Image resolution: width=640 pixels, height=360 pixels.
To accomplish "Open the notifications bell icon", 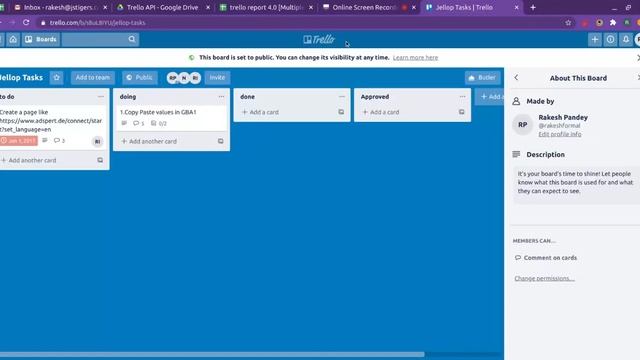I will [626, 39].
